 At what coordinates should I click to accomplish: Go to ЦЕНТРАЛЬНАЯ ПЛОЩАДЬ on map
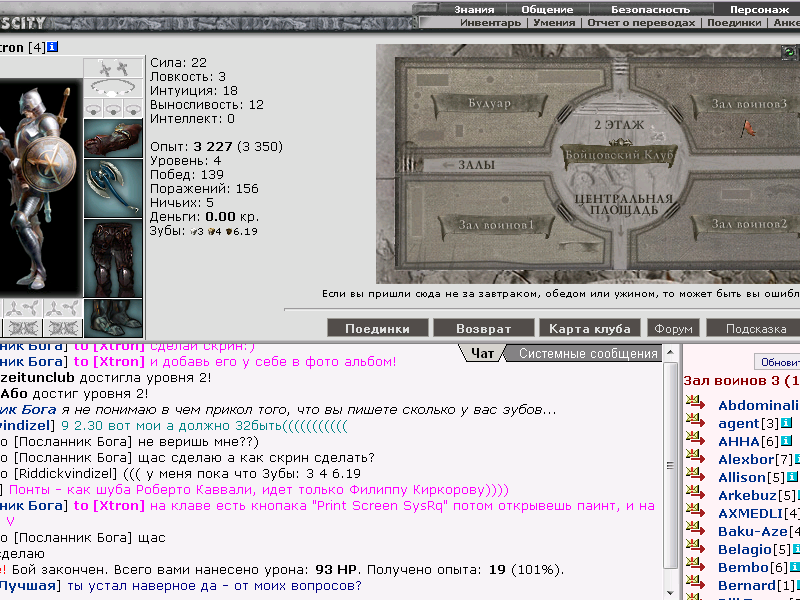(x=623, y=204)
